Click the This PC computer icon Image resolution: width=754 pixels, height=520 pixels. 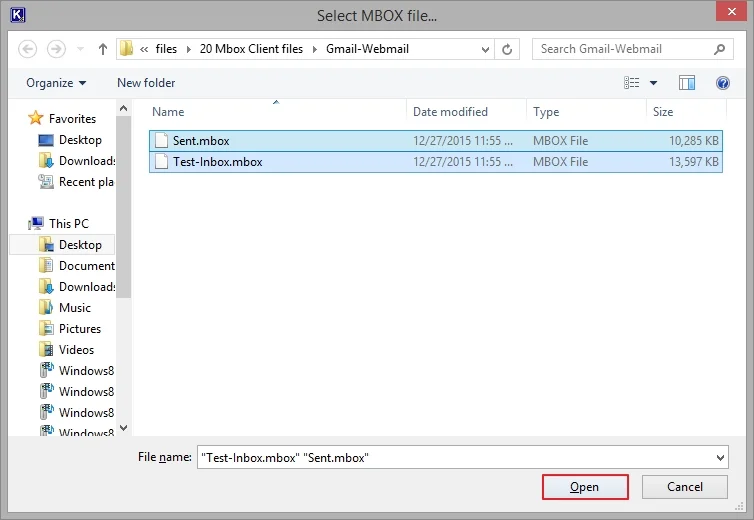point(36,223)
